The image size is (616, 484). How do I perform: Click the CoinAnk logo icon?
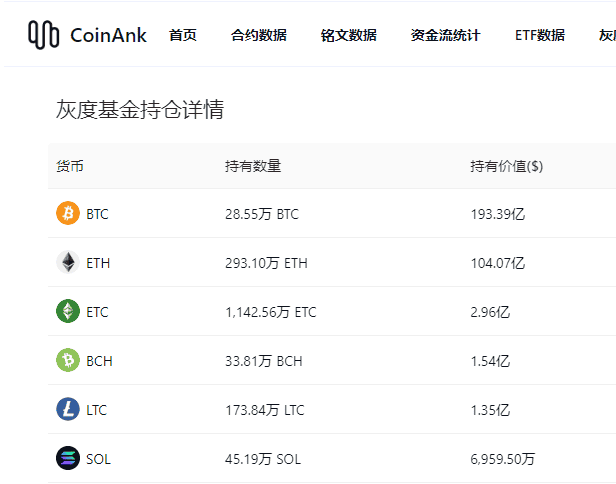[x=44, y=35]
